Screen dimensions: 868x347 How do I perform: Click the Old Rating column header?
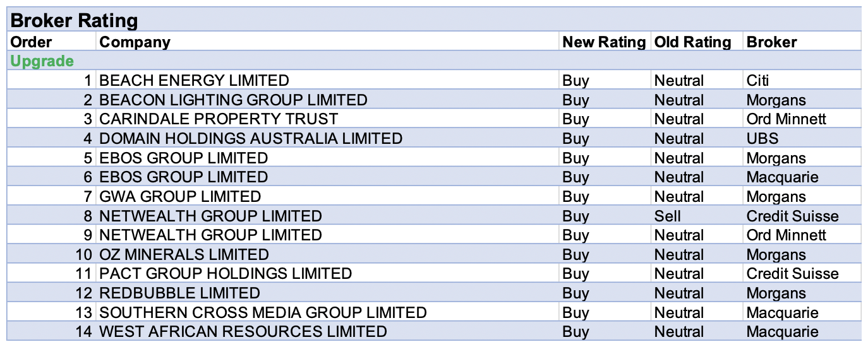click(x=692, y=42)
